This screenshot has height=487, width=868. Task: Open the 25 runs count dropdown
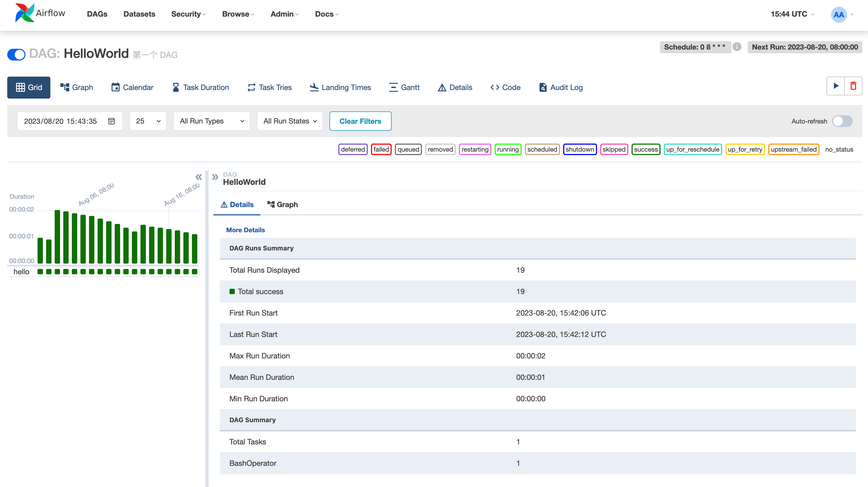tap(148, 121)
